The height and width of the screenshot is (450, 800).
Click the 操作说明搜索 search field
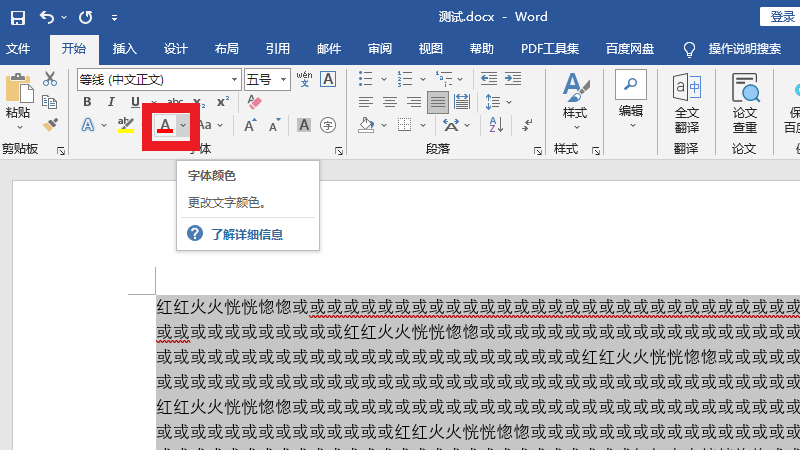click(x=744, y=48)
